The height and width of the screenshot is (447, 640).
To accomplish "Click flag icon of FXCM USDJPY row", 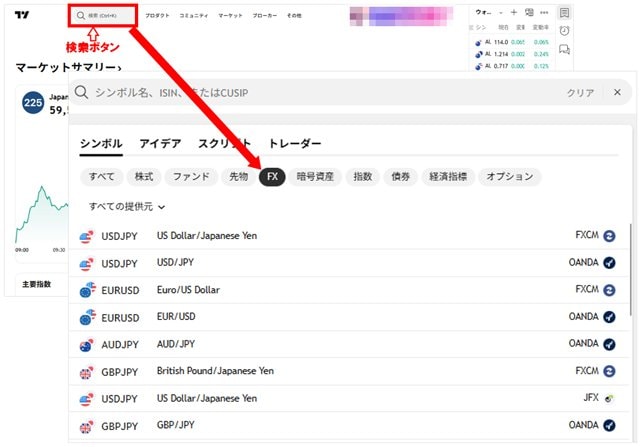I will (87, 236).
